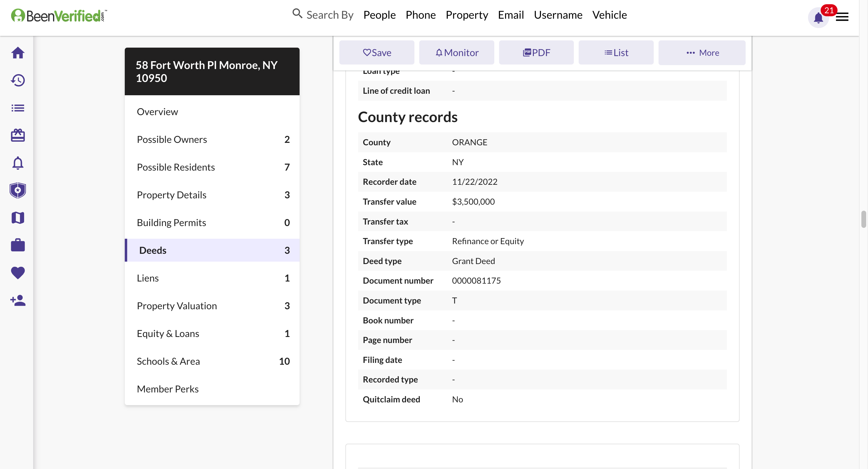Download the report as PDF
Image resolution: width=868 pixels, height=469 pixels.
pos(536,52)
